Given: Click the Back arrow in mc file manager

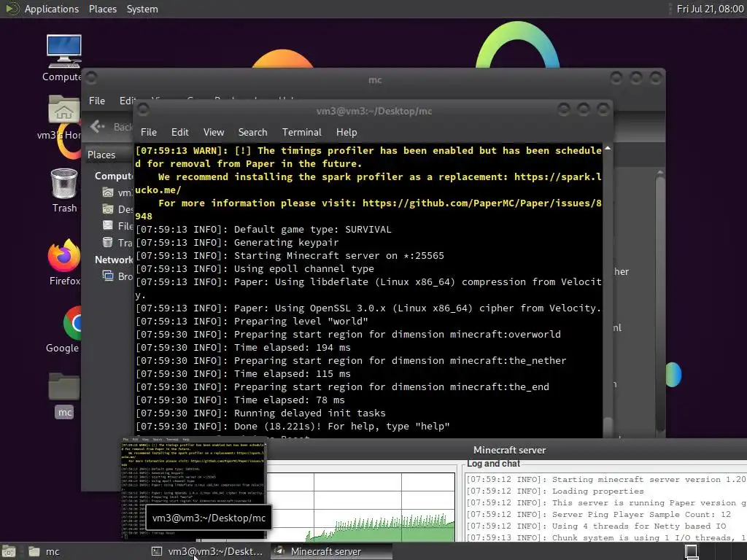Looking at the screenshot, I should click(x=97, y=126).
